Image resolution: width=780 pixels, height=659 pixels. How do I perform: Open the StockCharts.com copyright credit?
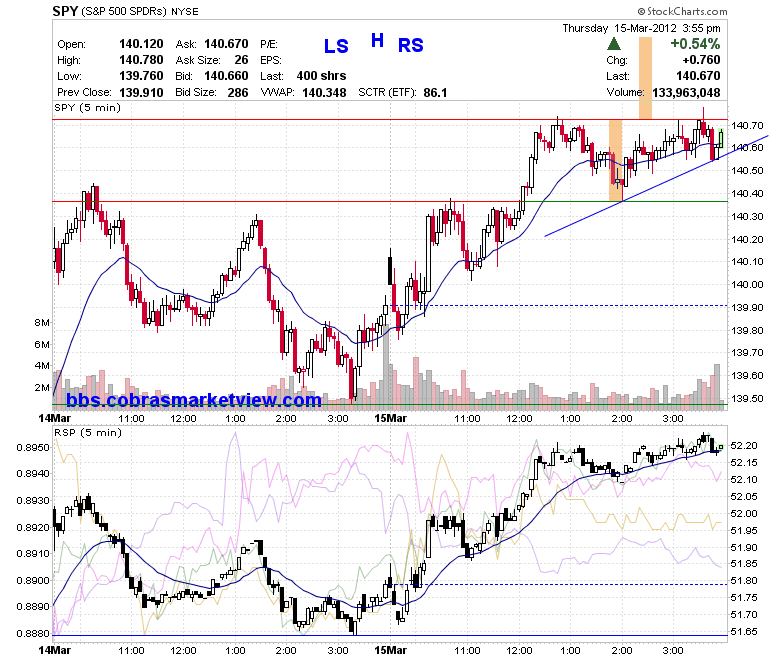682,11
